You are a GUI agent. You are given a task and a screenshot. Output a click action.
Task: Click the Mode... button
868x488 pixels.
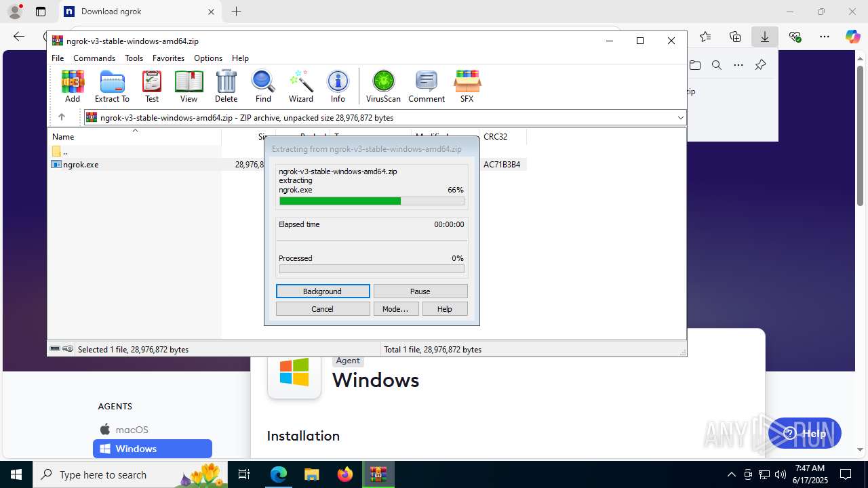point(395,309)
